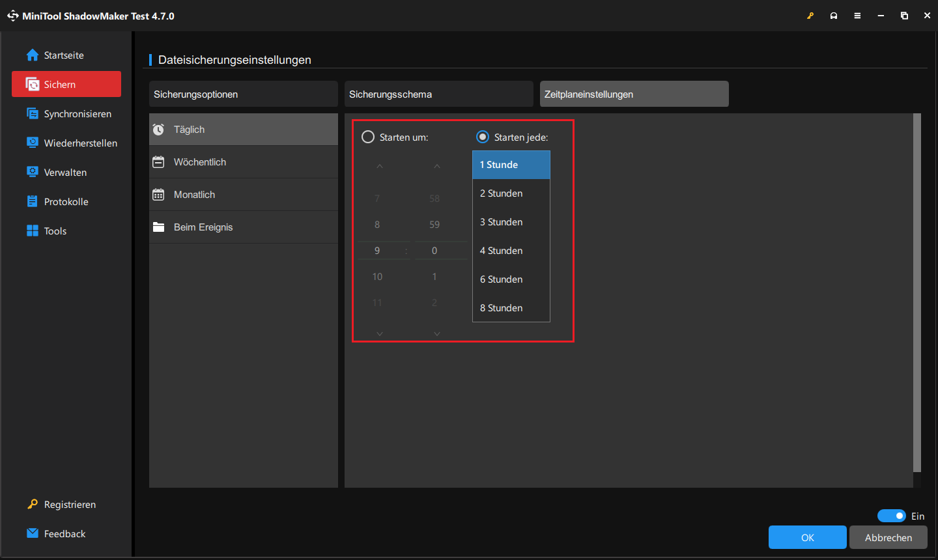Click the Abbrechen button
The height and width of the screenshot is (560, 938).
pos(888,537)
